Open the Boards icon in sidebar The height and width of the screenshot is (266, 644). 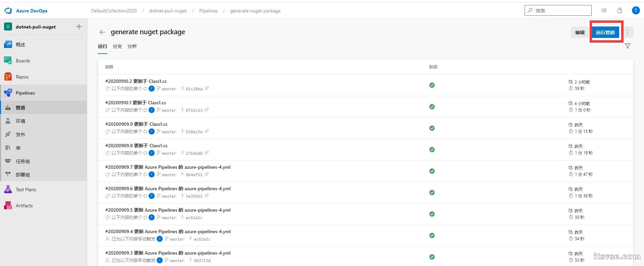click(8, 61)
